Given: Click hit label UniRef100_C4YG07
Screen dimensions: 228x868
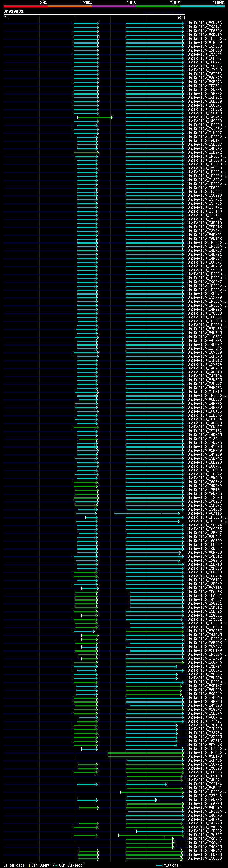Looking at the screenshot, I should pos(204,600).
